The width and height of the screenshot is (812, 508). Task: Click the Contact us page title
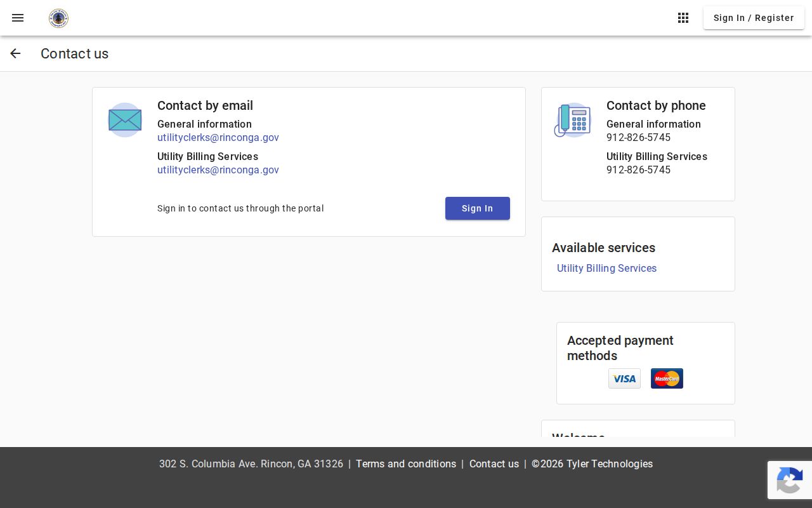click(x=74, y=53)
